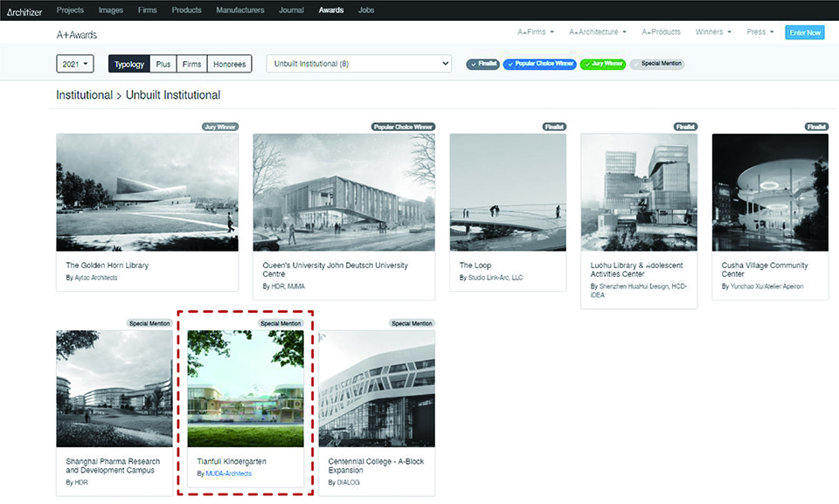Open Cusha Village Community Center title
Screen dimensions: 839x504
tap(765, 270)
